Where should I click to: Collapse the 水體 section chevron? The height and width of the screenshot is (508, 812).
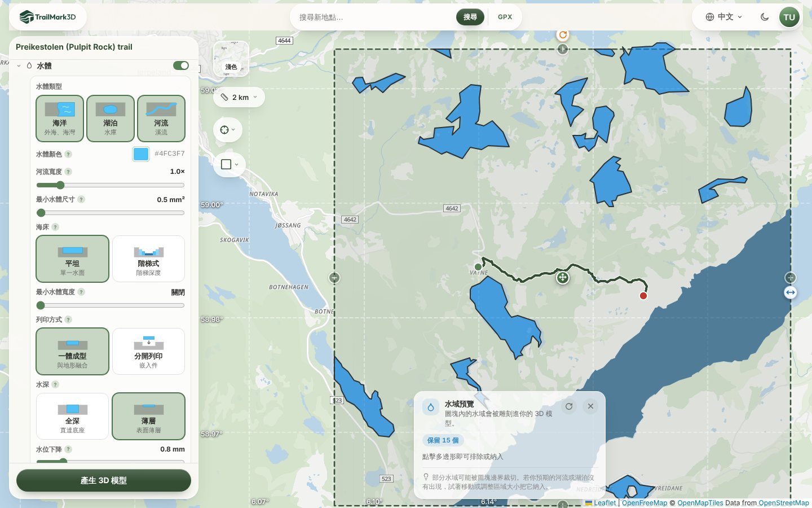pos(19,66)
